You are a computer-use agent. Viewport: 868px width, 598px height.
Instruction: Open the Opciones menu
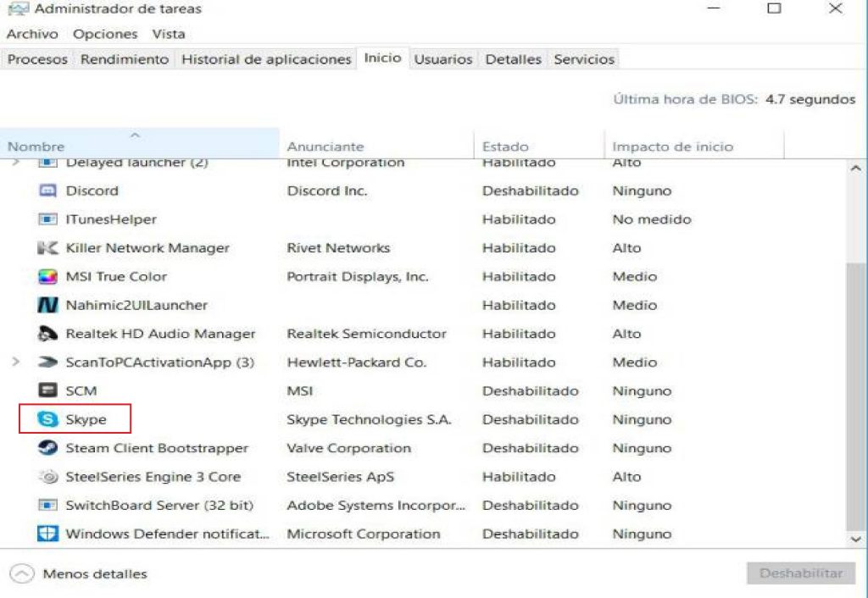[103, 34]
